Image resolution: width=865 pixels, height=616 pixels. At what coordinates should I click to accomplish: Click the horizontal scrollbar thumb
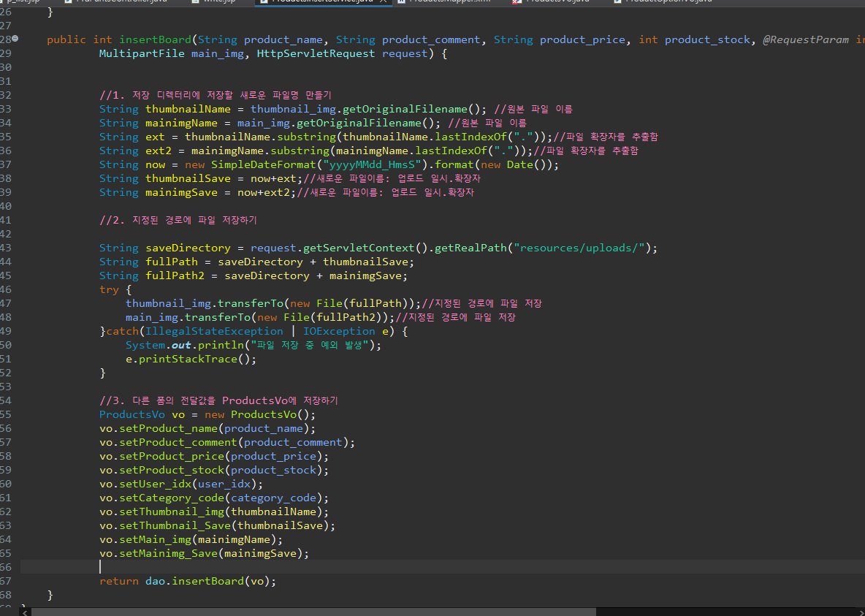point(314,612)
